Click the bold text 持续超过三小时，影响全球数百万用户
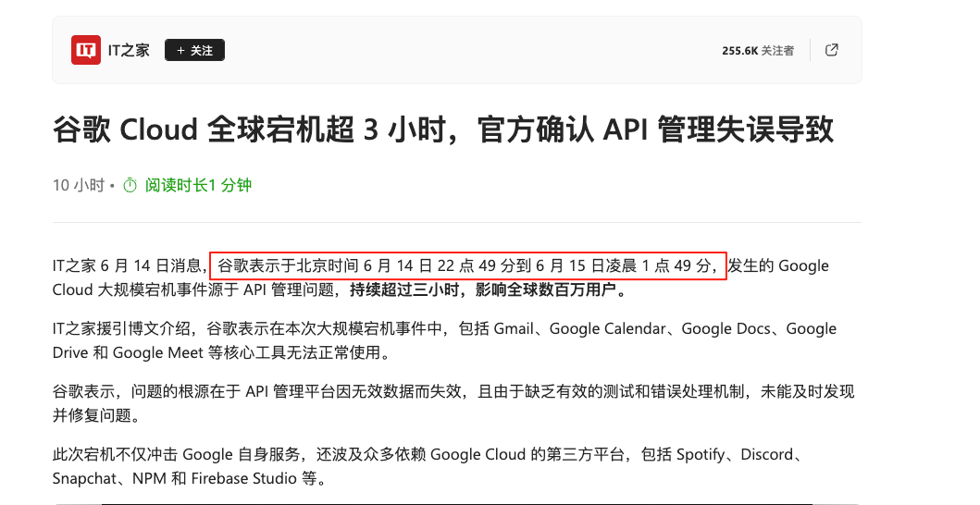Image resolution: width=980 pixels, height=505 pixels. (x=488, y=290)
